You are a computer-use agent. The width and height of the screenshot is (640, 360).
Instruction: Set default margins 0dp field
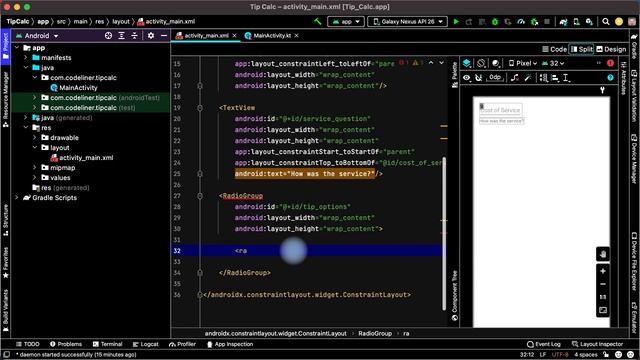tap(495, 77)
